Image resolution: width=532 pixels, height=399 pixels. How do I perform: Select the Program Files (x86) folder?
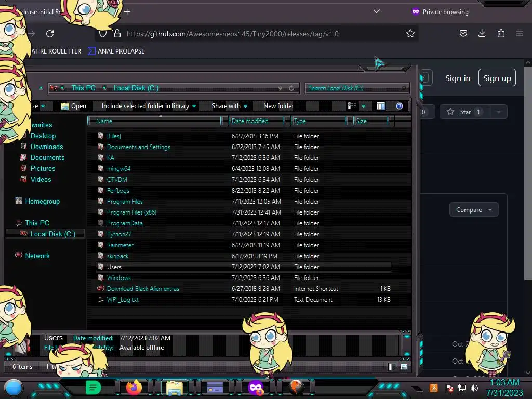(131, 212)
